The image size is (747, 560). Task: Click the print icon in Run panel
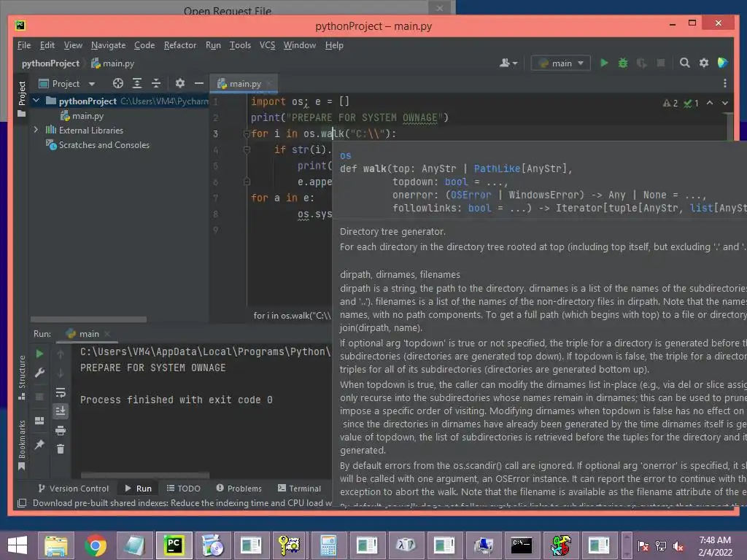pos(61,430)
